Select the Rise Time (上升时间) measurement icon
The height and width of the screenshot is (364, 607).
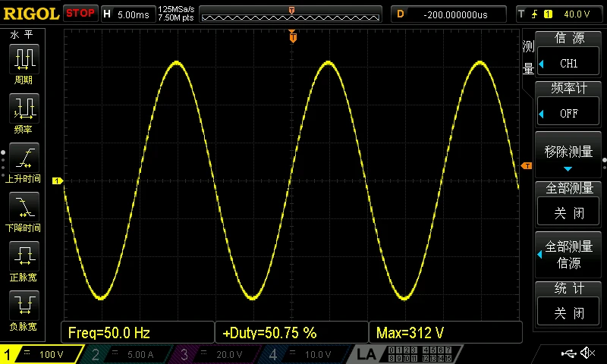(24, 158)
